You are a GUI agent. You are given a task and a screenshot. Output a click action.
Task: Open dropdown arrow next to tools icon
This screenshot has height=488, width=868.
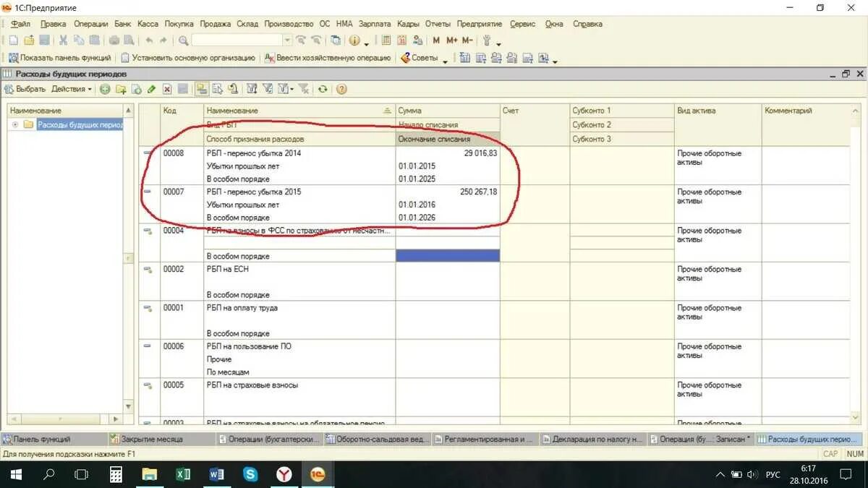(498, 43)
